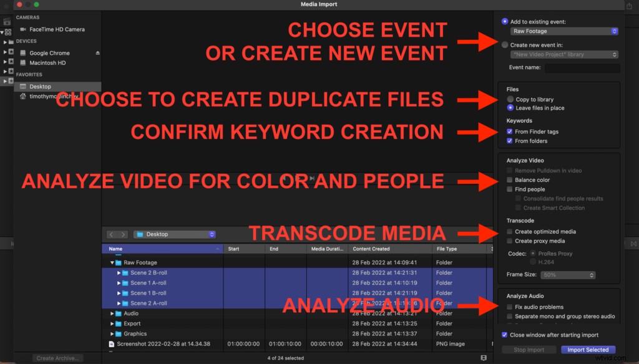Open the Raw Footage event dropdown
The height and width of the screenshot is (364, 639).
tap(565, 31)
